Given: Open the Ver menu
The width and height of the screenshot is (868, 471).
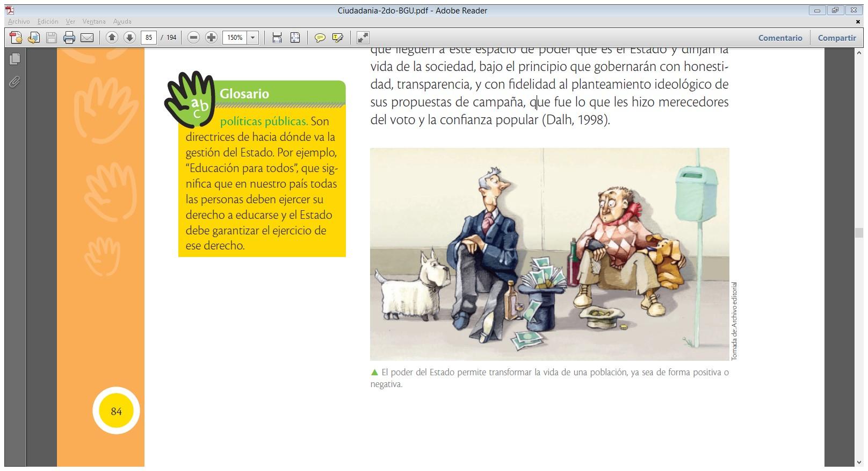Looking at the screenshot, I should 70,22.
